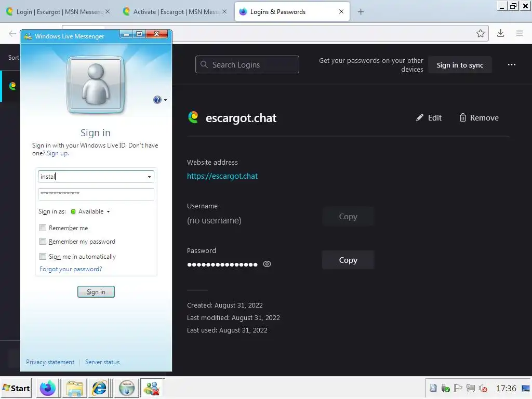This screenshot has width=532, height=399.
Task: Open the Windows Start menu
Action: pos(16,388)
